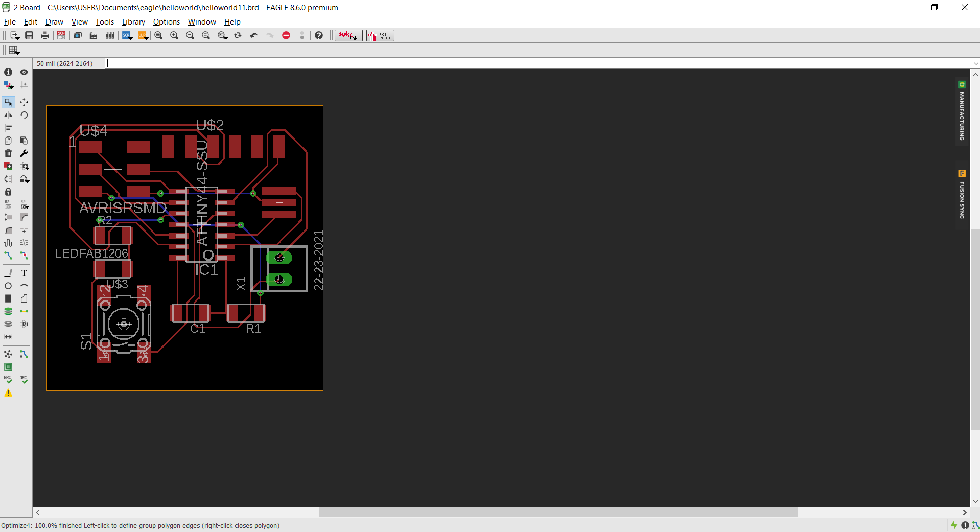980x532 pixels.
Task: Expand the Value tool dropdown
Action: (x=24, y=204)
